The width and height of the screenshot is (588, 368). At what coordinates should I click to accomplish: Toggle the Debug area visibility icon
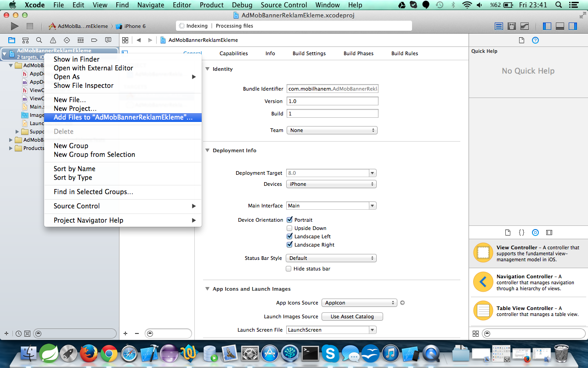coord(560,26)
